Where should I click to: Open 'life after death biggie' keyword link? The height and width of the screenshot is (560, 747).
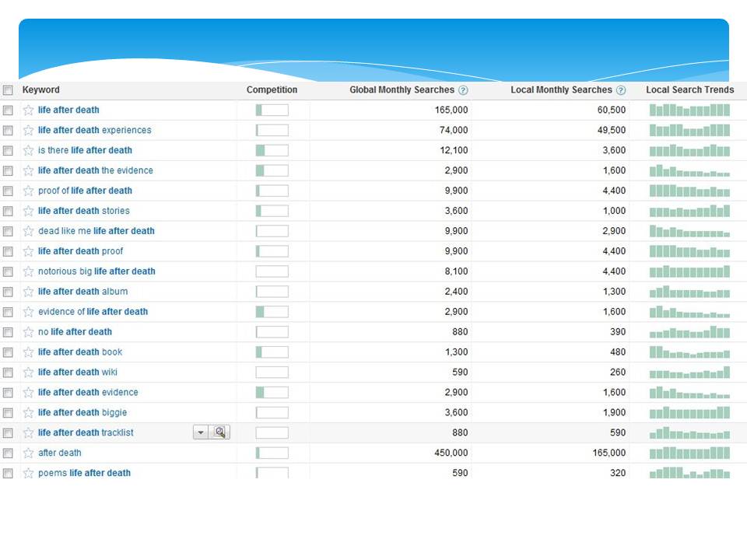point(82,412)
